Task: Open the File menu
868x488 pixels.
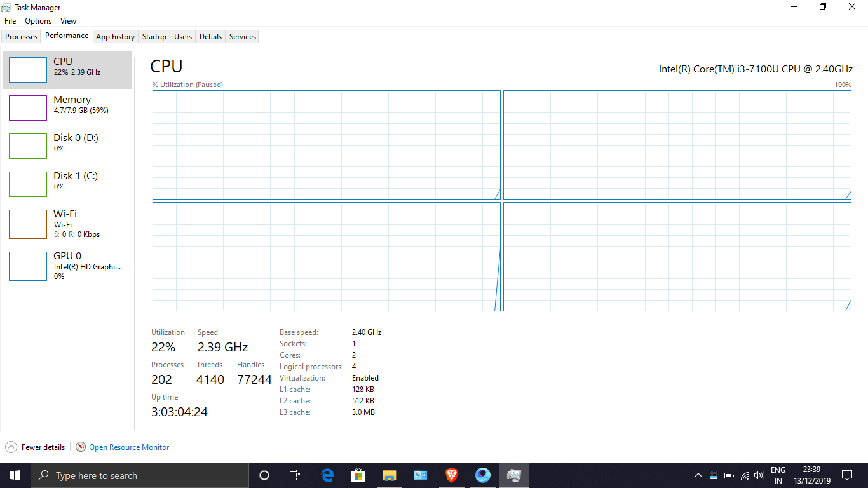Action: point(10,21)
